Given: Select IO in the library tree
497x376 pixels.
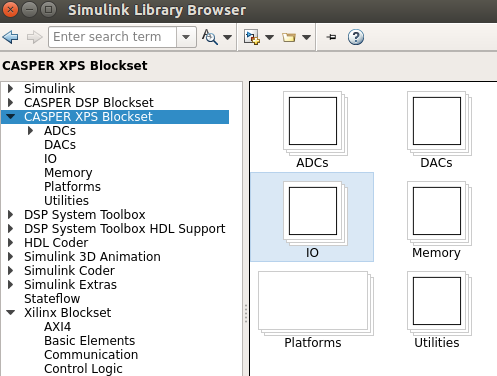Looking at the screenshot, I should 51,159.
